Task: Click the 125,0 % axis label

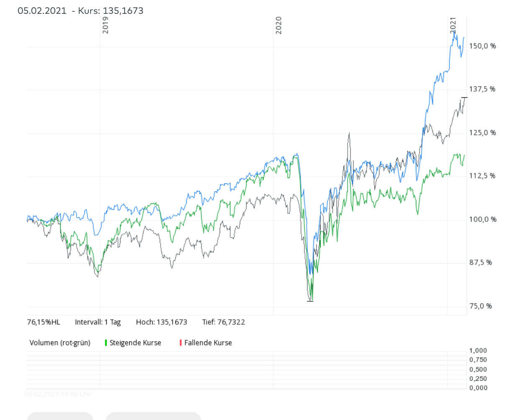Action: click(482, 132)
